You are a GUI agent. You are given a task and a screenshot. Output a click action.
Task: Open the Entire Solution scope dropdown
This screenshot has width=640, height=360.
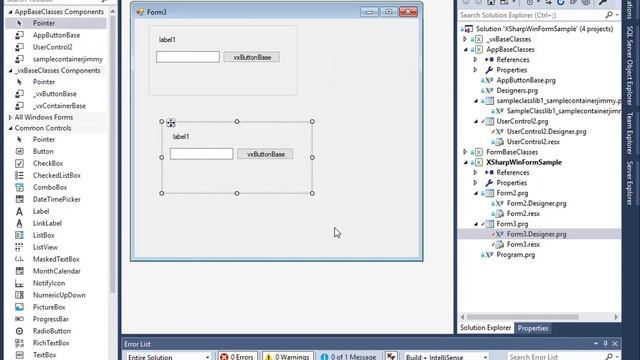coord(168,357)
